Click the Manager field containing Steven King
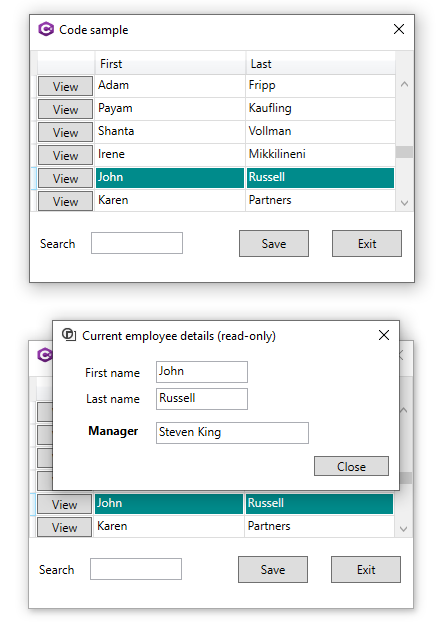 coord(232,433)
